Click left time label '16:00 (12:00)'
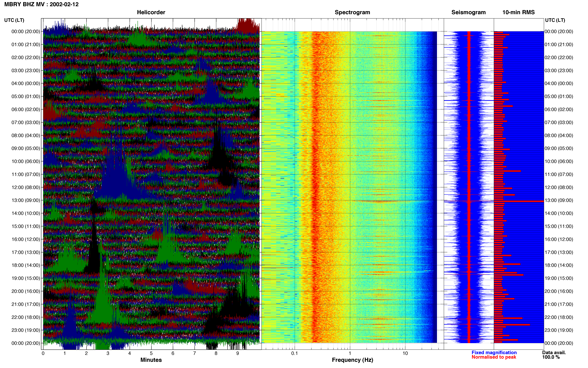This screenshot has height=368, width=588. pyautogui.click(x=26, y=239)
